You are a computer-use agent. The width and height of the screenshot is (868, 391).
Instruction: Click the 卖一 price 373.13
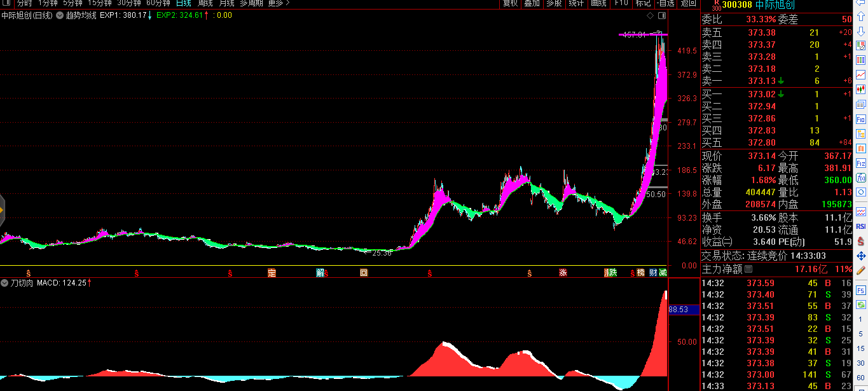tap(762, 81)
